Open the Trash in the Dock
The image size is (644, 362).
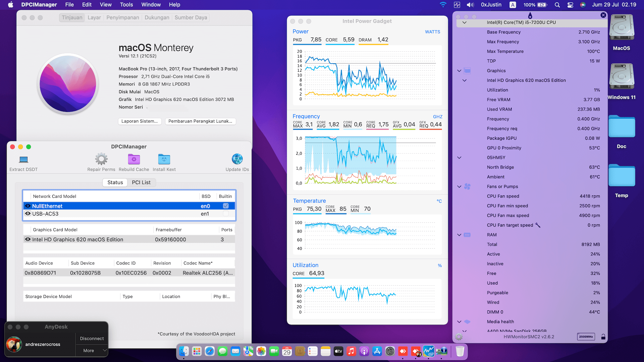460,351
